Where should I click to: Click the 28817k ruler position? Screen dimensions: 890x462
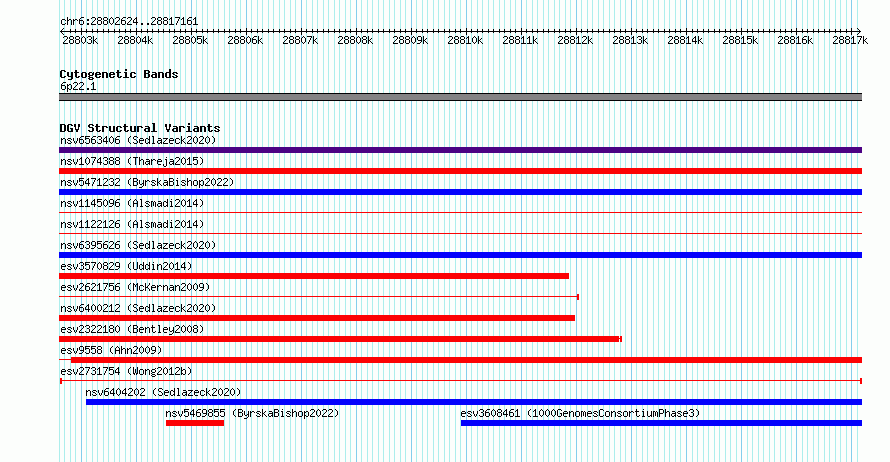coord(850,40)
